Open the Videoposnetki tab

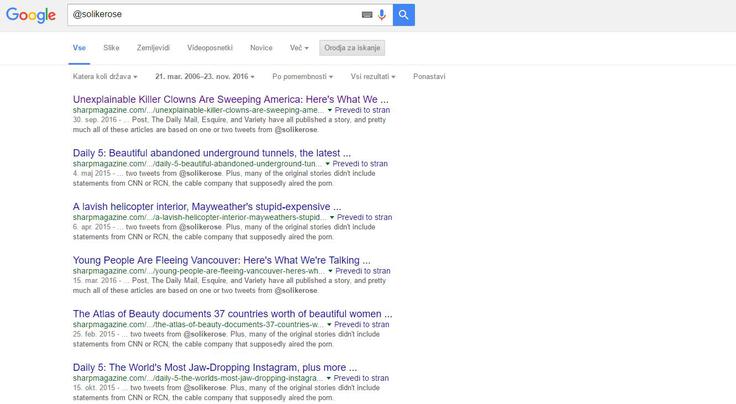point(210,48)
